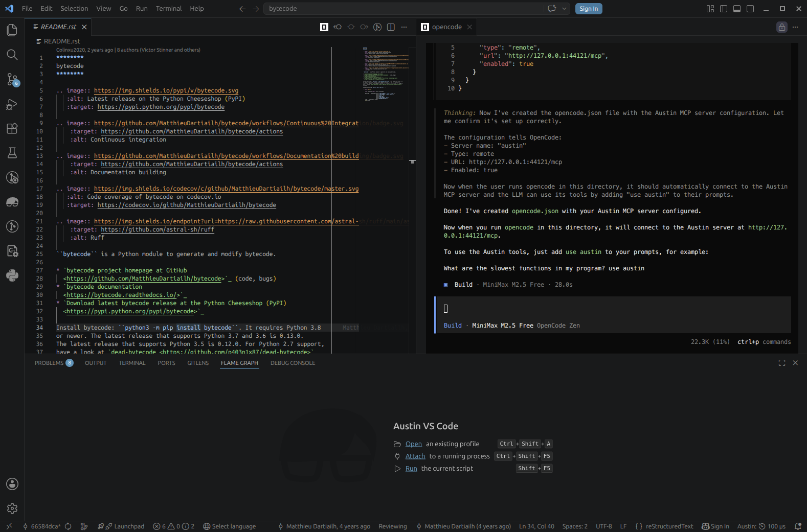This screenshot has width=807, height=532.
Task: Open the Explorer view in activity bar
Action: pos(12,30)
